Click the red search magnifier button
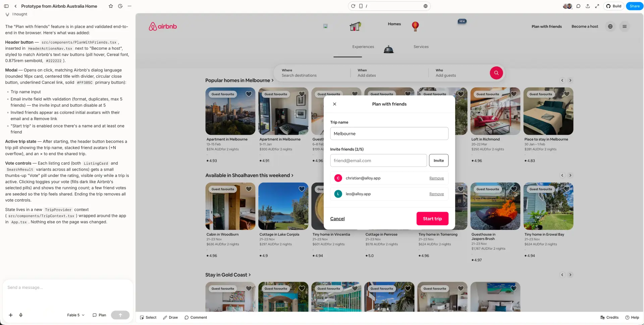This screenshot has height=325, width=644. [x=496, y=73]
